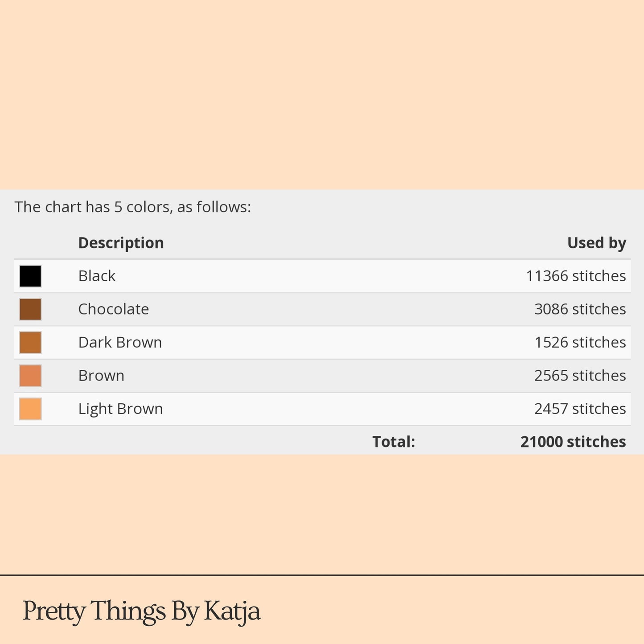Click the Pretty Things By Katja text
Screen dimensions: 644x644
coord(142,611)
